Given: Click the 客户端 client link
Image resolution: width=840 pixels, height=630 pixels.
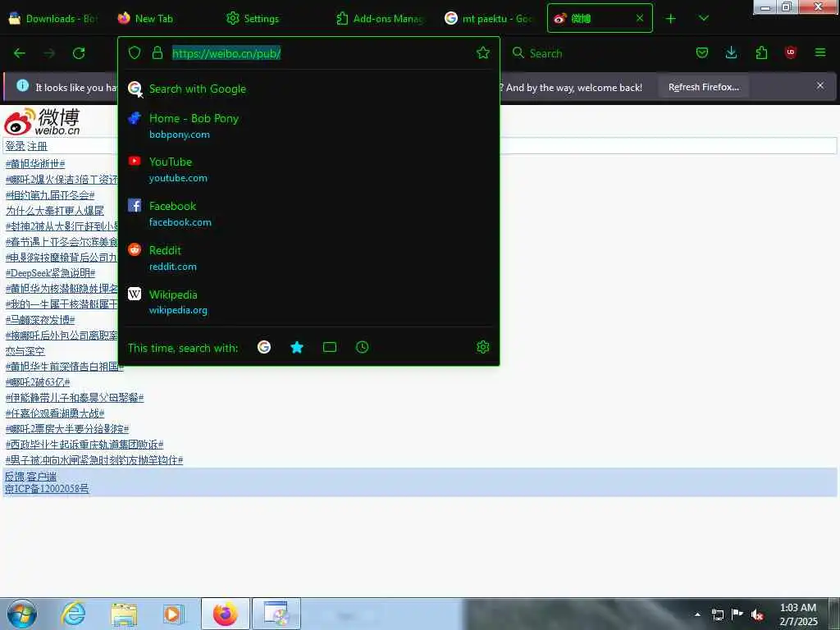Looking at the screenshot, I should click(41, 477).
